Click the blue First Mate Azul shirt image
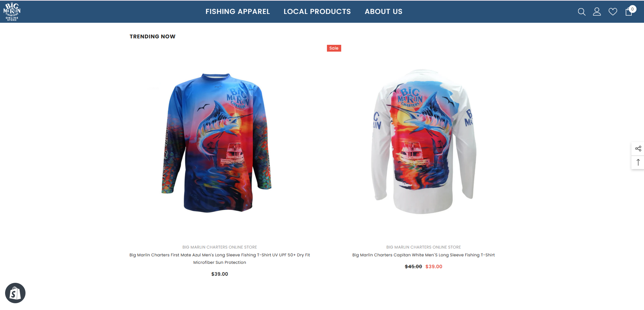The image size is (644, 310). point(217,143)
